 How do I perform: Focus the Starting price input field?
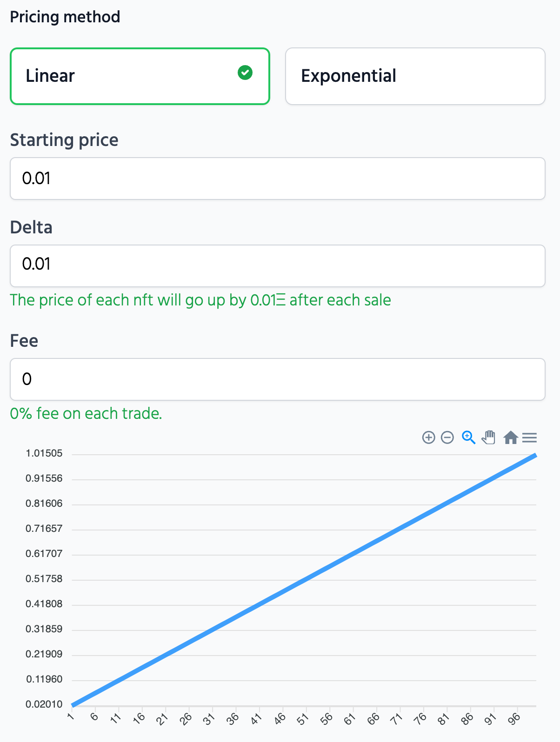point(277,179)
